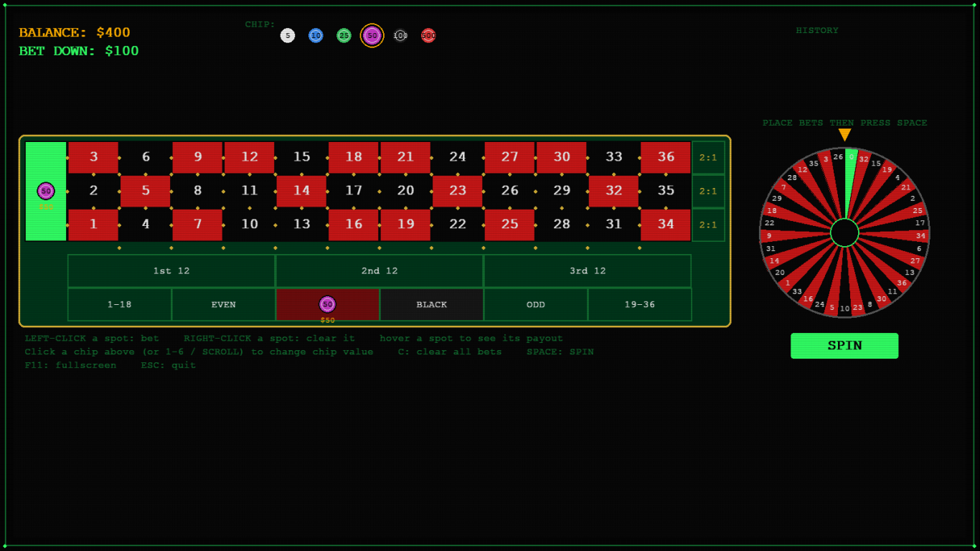Place a chip on red number 23

(x=458, y=191)
